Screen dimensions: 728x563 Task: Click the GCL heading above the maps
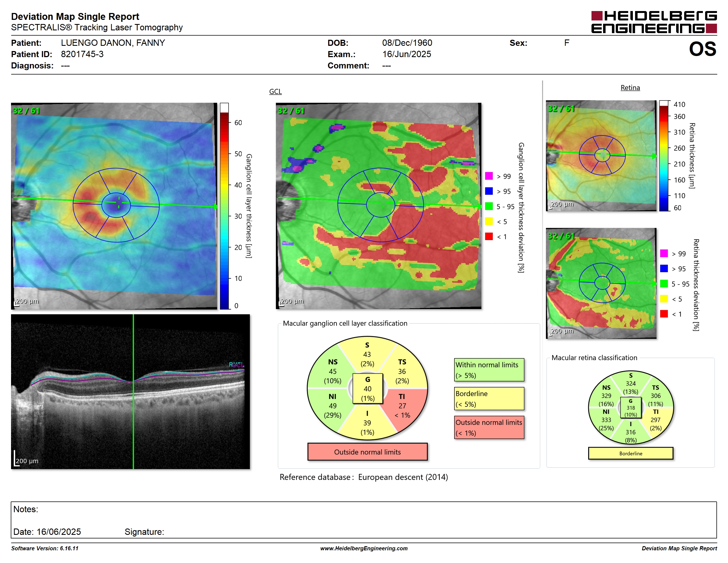click(275, 91)
